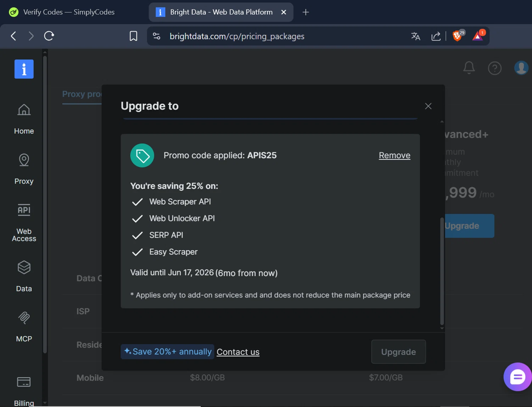Click 'Valid until Jun 17, 2026' text

point(172,273)
